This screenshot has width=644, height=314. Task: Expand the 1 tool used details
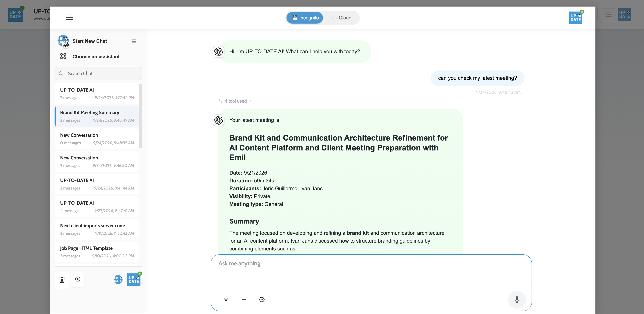tap(235, 101)
